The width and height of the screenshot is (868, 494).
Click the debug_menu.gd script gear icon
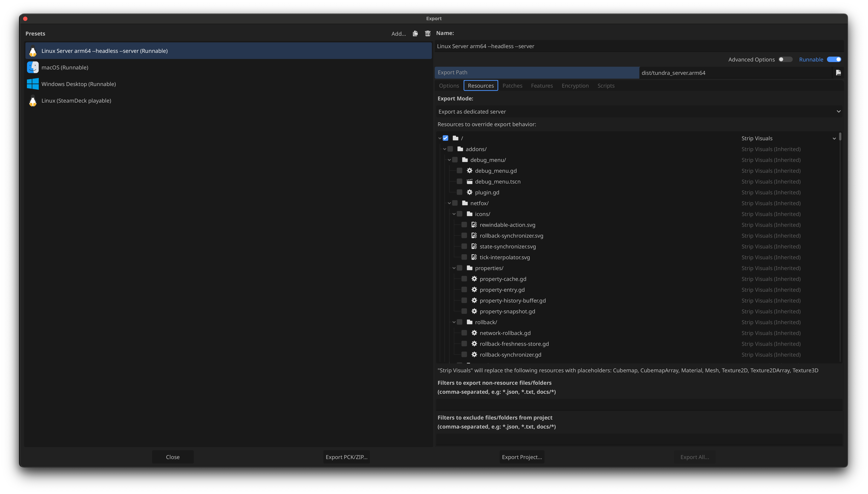(469, 171)
